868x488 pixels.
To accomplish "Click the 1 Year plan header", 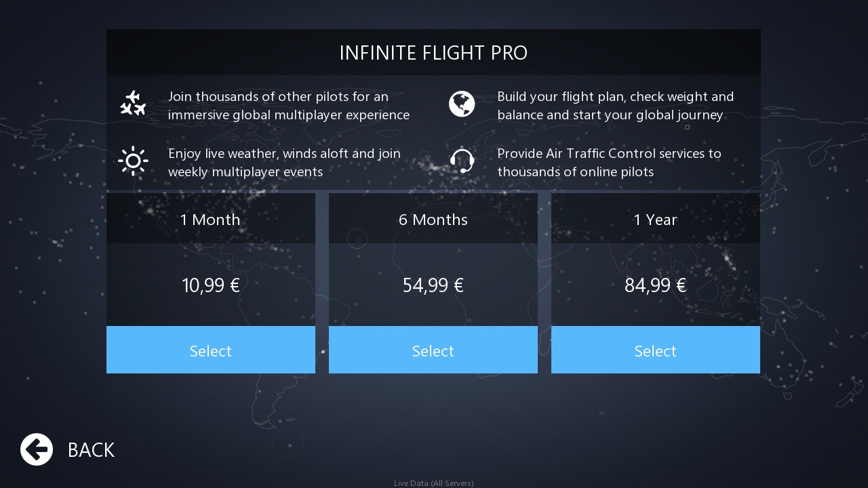I will (x=656, y=220).
